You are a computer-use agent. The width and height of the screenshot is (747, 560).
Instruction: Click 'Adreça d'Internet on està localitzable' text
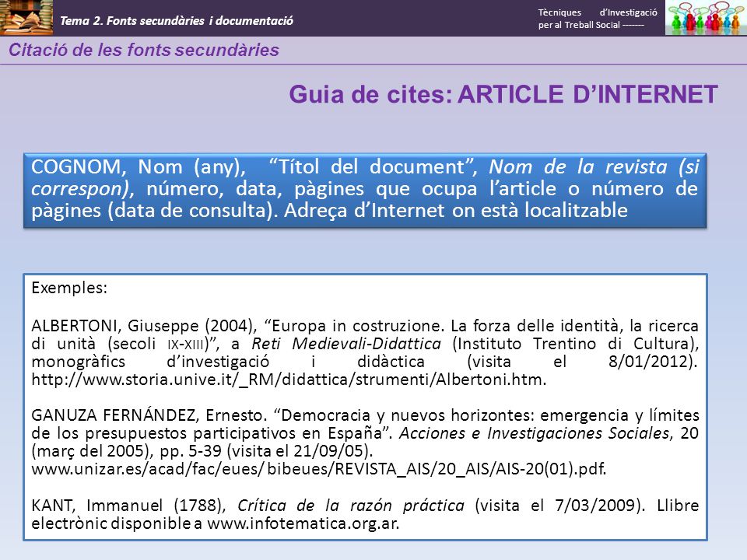[456, 211]
